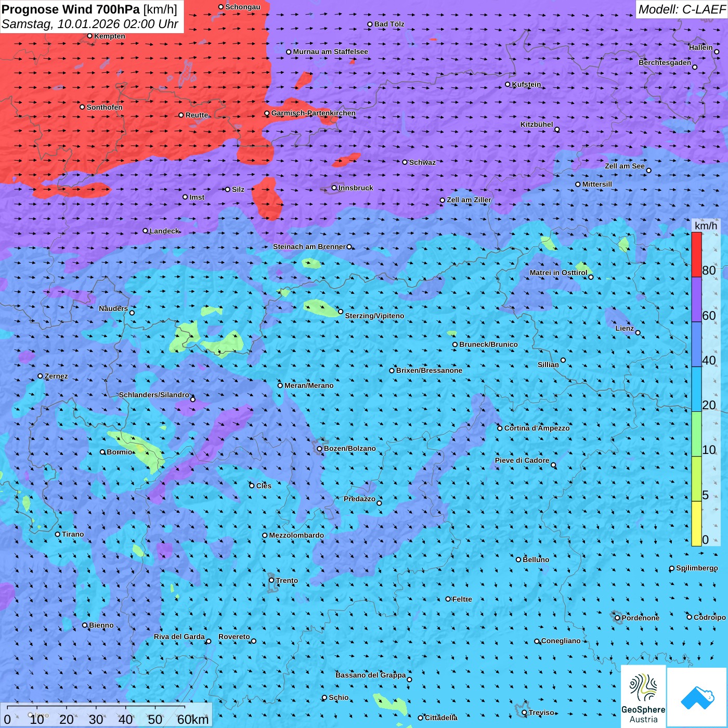Click the 'Sillian' label
The width and height of the screenshot is (728, 728).
(x=548, y=365)
